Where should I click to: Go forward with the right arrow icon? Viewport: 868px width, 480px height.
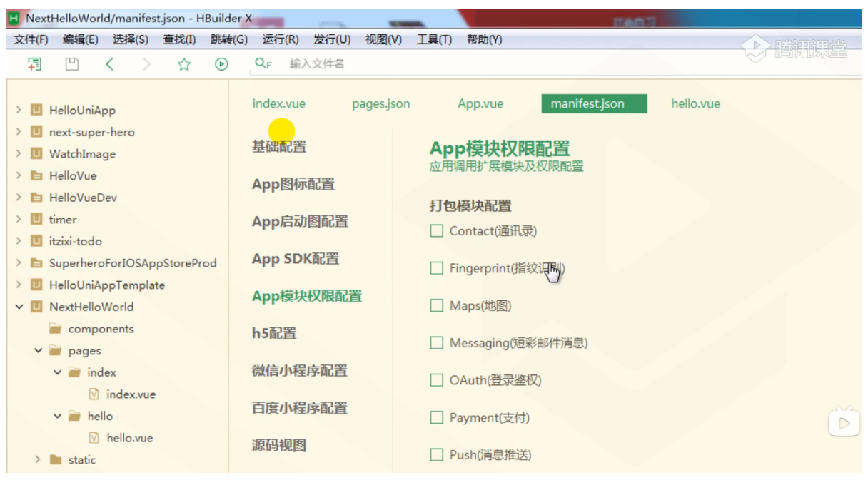(146, 64)
